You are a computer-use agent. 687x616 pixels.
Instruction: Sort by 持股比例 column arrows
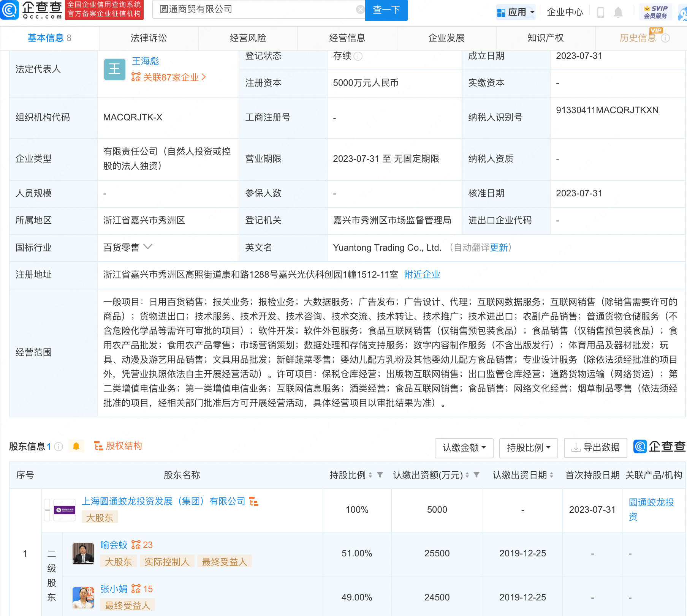click(x=370, y=475)
